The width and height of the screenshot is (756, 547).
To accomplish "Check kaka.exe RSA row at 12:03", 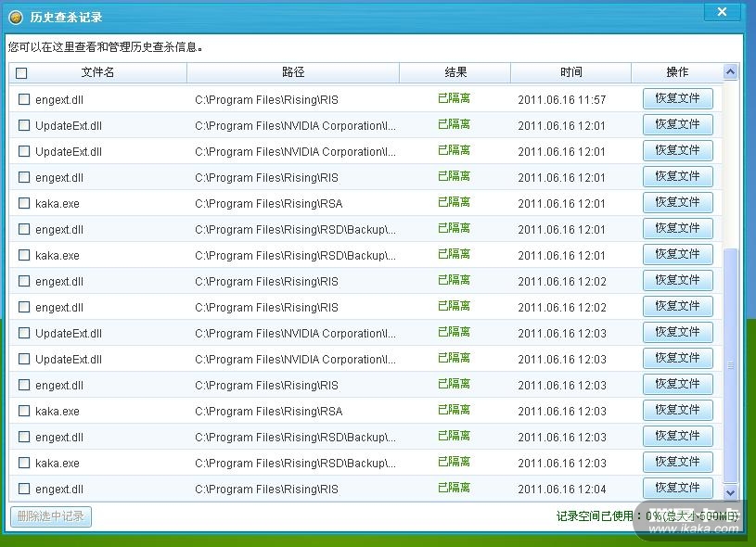I will 23,411.
